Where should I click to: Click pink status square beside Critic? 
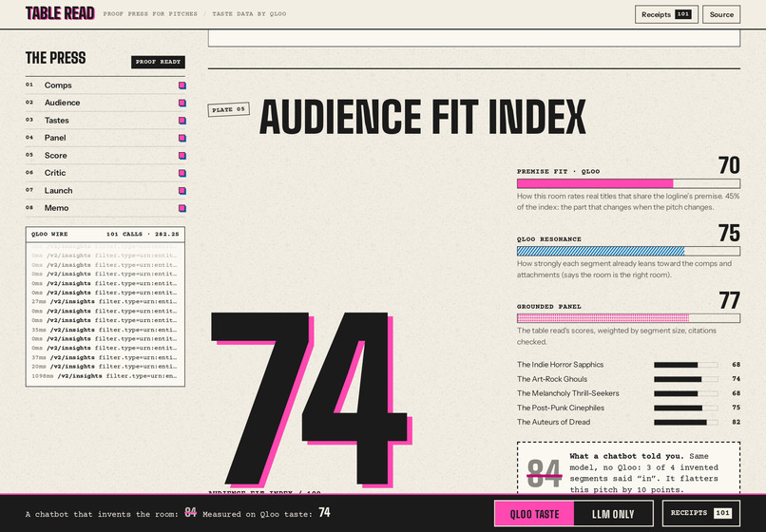[182, 173]
